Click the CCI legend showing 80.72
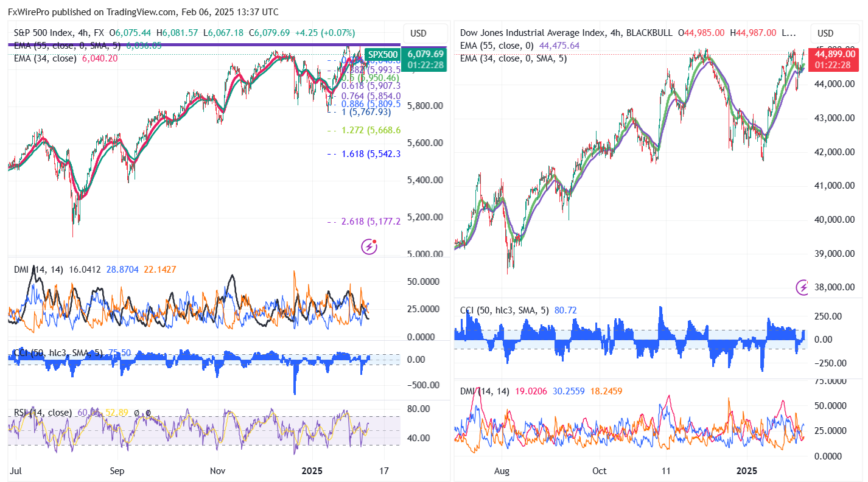 tap(518, 310)
